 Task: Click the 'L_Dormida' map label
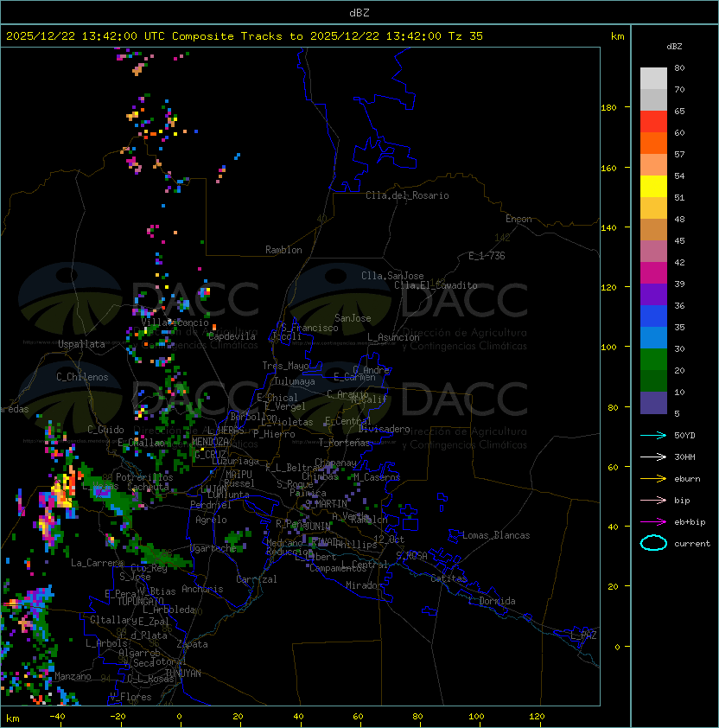pos(492,601)
